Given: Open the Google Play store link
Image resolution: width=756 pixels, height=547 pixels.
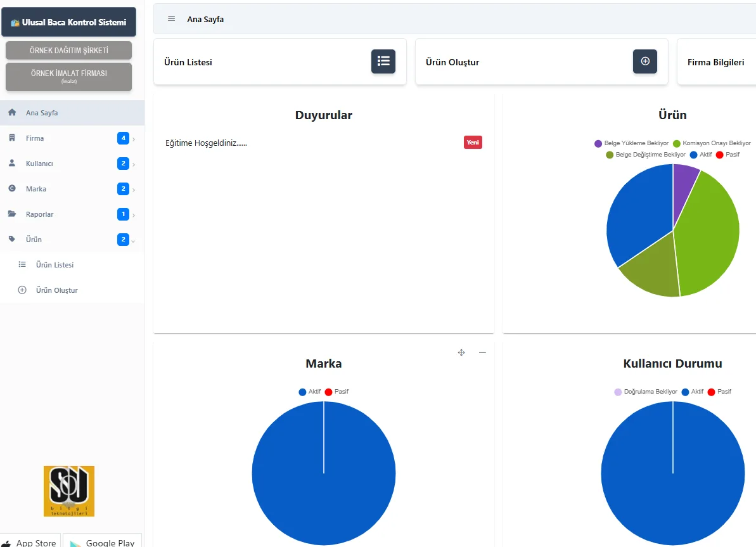Looking at the screenshot, I should (102, 541).
